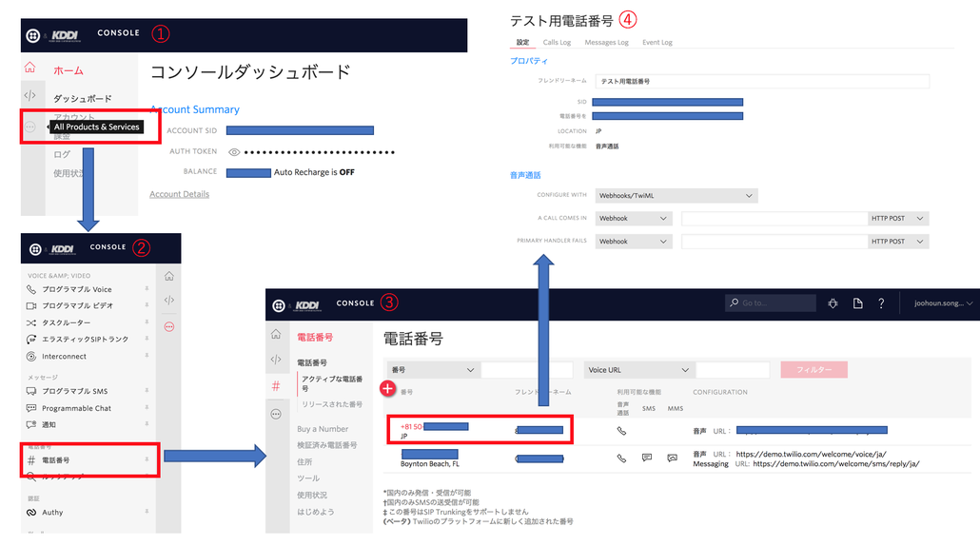Click the SMS icon in Boynton Beach row
Viewport: 980px width, 546px height.
[x=647, y=458]
